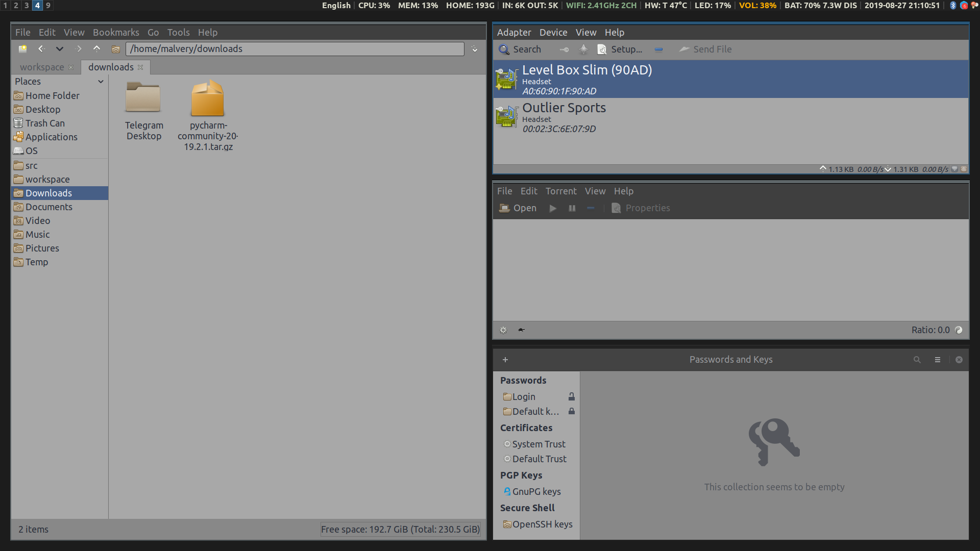
Task: Select Level Box Slim (90AD) device
Action: pos(730,80)
